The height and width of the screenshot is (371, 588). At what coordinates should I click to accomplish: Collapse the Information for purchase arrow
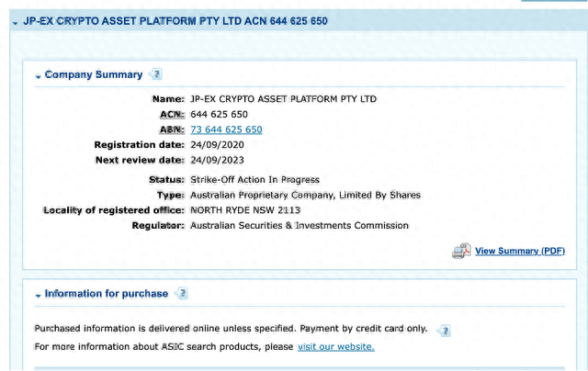click(39, 294)
